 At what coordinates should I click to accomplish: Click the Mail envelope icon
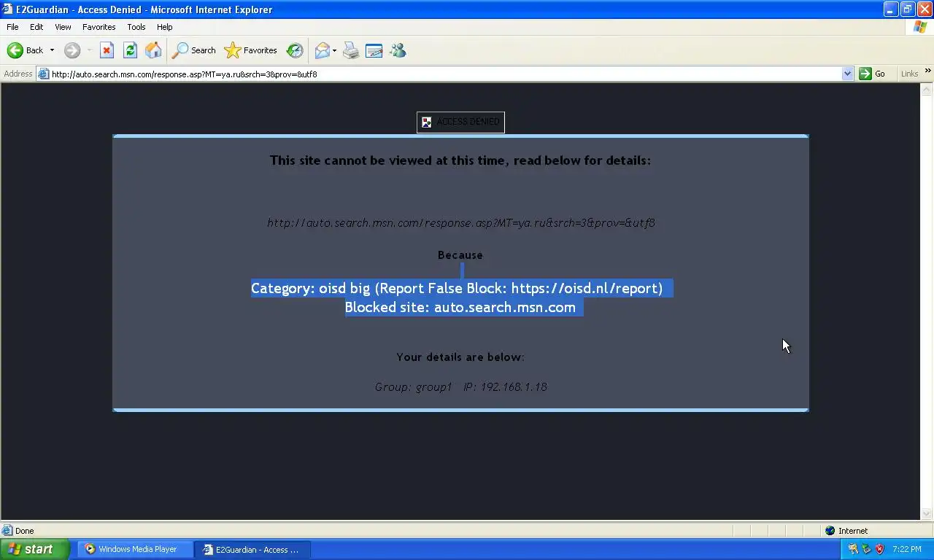point(322,50)
